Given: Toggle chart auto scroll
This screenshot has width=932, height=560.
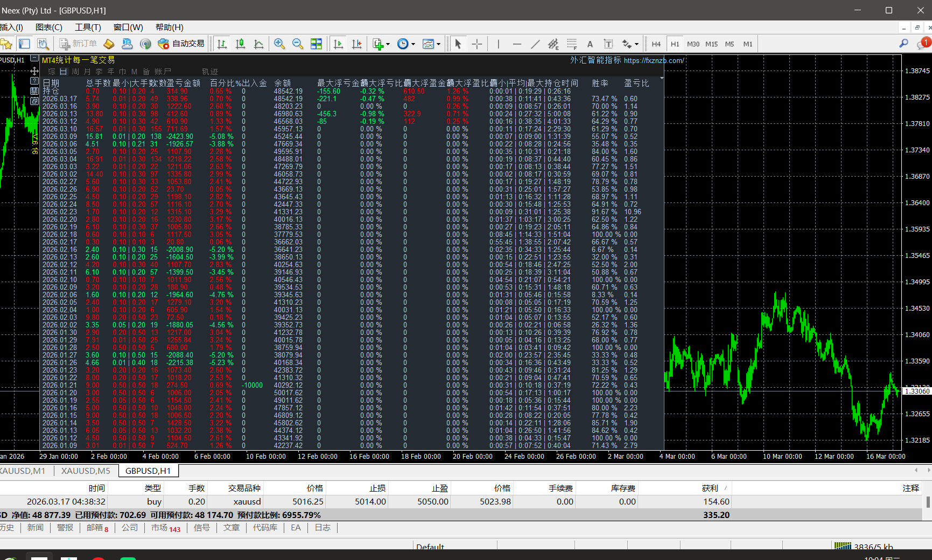Looking at the screenshot, I should tap(338, 44).
